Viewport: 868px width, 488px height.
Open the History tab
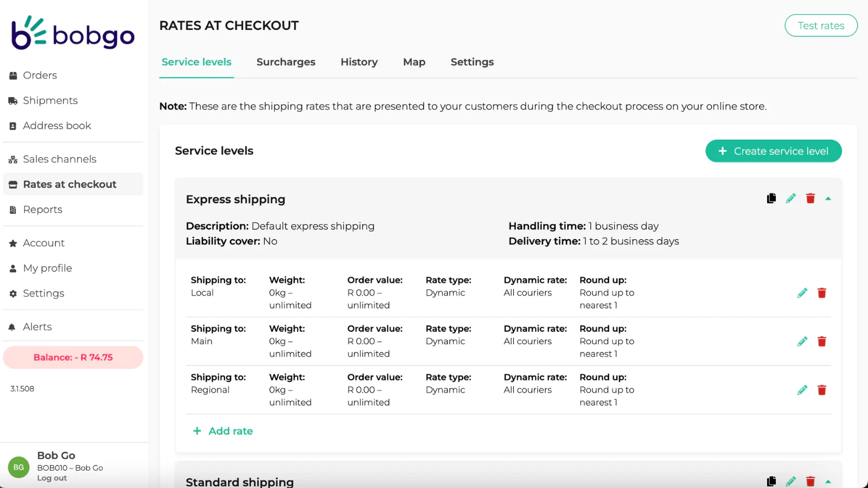359,62
